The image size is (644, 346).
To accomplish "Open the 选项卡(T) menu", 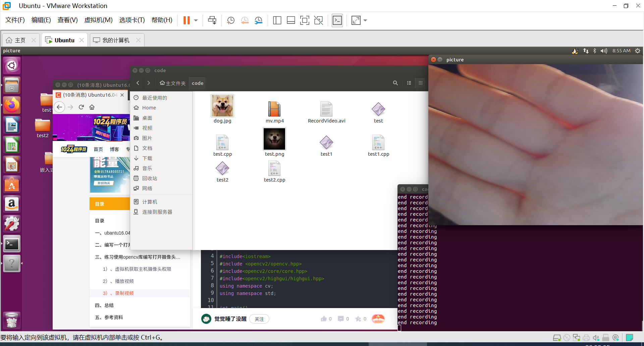I will (132, 20).
